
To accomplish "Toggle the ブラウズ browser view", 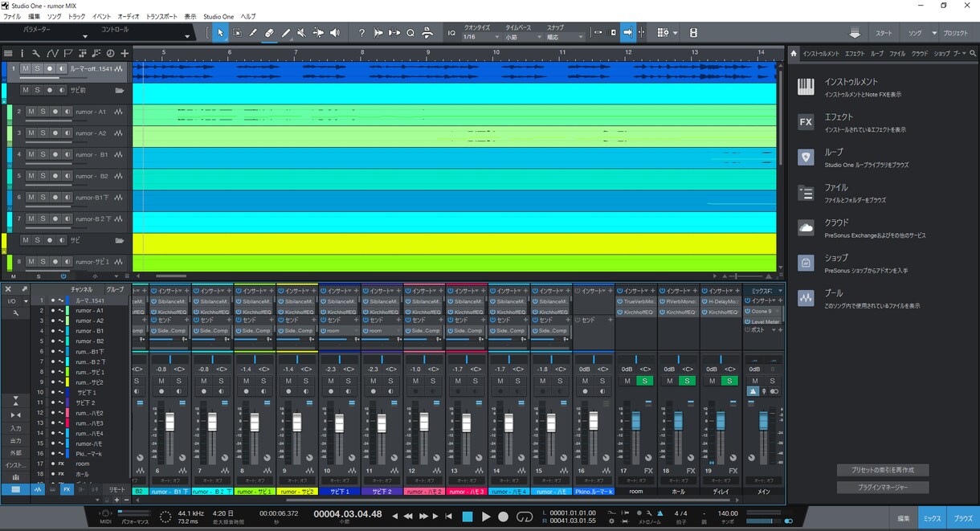I will pyautogui.click(x=962, y=519).
